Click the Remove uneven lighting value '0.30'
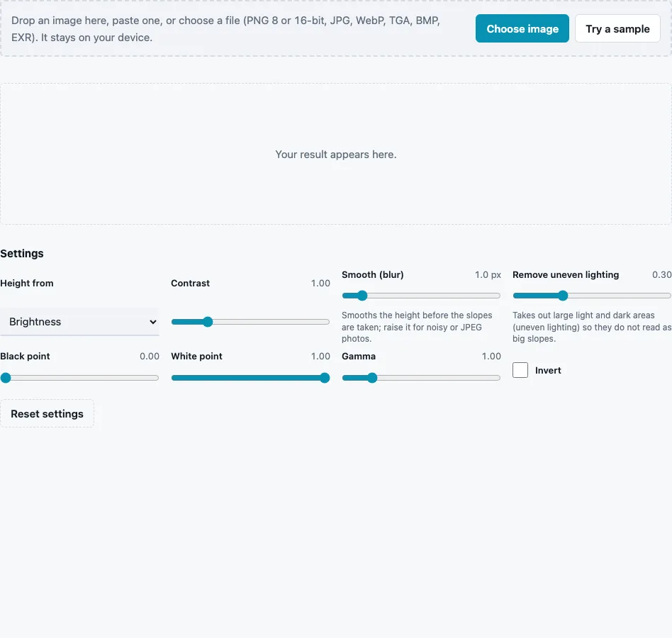The height and width of the screenshot is (638, 672). coord(661,274)
